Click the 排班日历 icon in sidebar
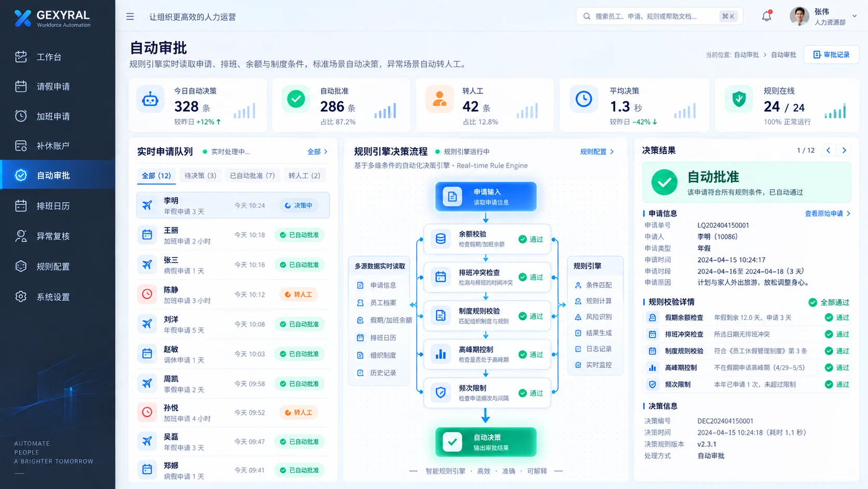 point(21,206)
